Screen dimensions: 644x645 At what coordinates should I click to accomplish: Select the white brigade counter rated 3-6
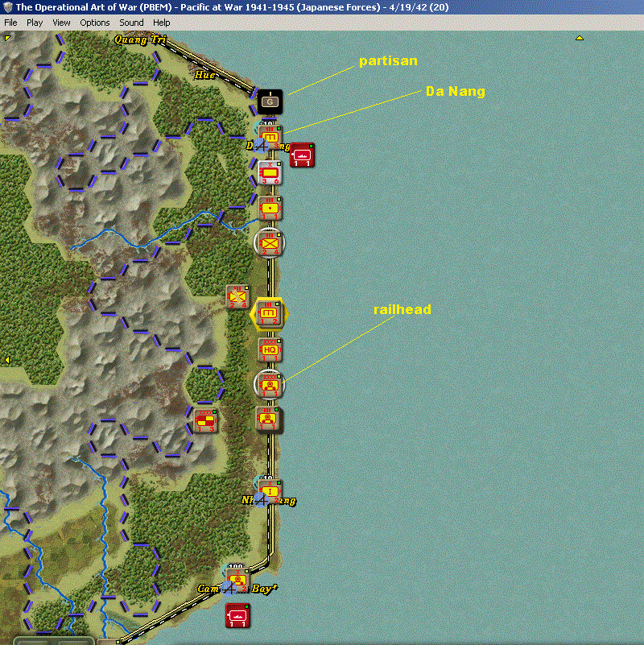270,172
